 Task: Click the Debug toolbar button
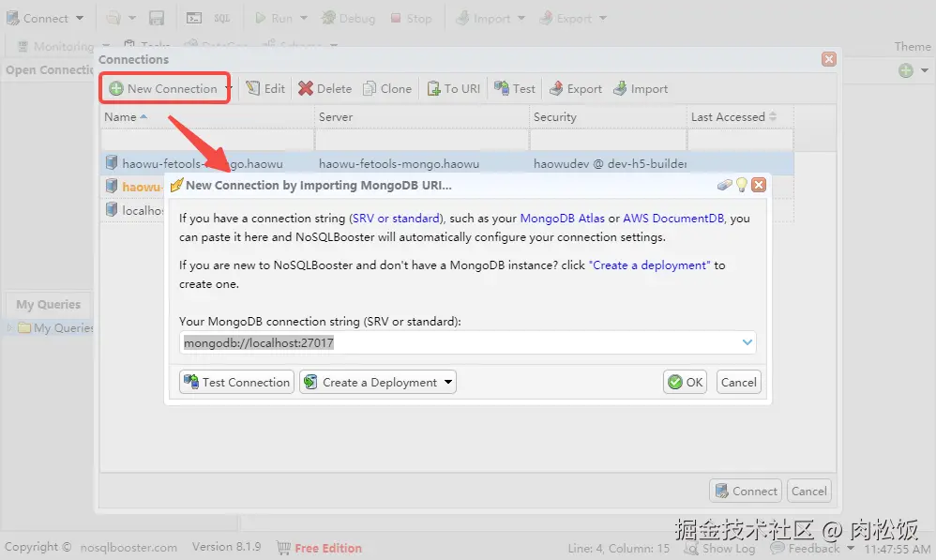click(348, 19)
